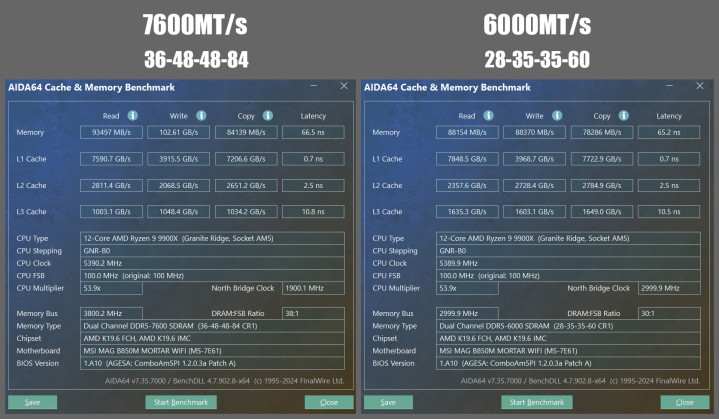Click BIOS Version field in left window
This screenshot has width=719, height=419.
click(212, 363)
